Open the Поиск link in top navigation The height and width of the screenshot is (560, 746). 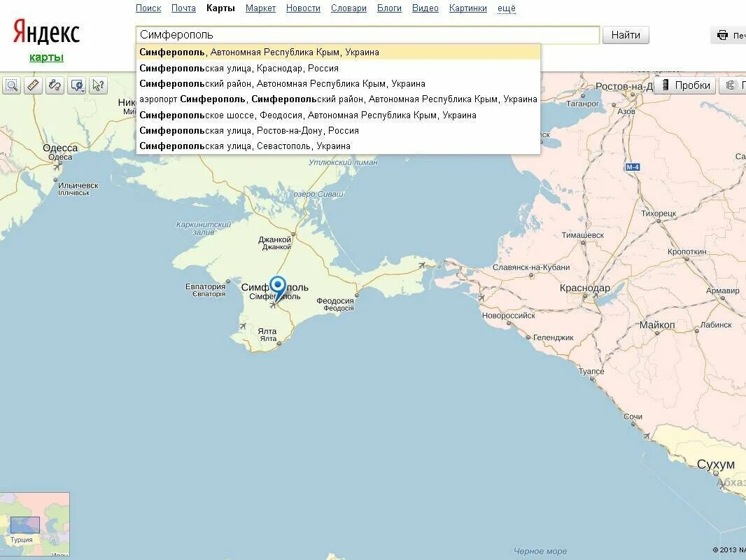(x=148, y=8)
